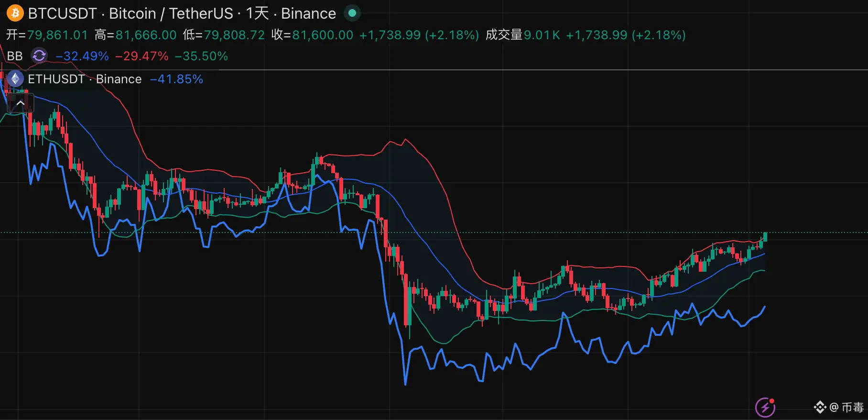Click the purple BB indicator sync icon
The height and width of the screenshot is (420, 868).
click(x=39, y=56)
